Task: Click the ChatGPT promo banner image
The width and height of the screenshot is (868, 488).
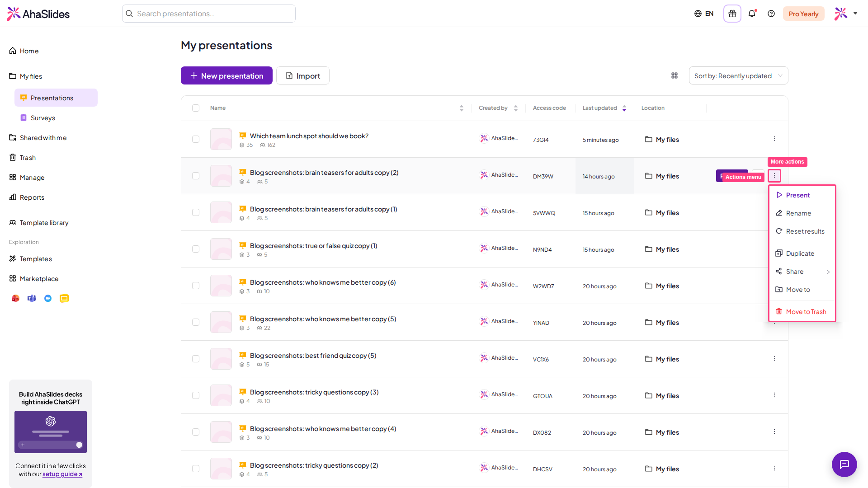Action: pyautogui.click(x=51, y=432)
